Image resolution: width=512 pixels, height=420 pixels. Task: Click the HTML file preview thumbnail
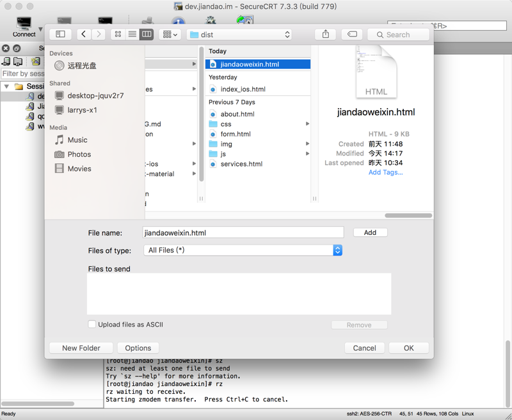tap(376, 72)
